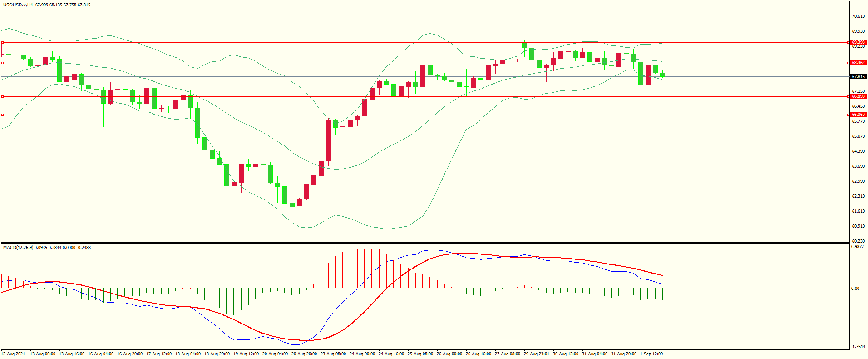This screenshot has width=868, height=359.
Task: Click the 18 Aug 04:00 time label
Action: point(188,354)
